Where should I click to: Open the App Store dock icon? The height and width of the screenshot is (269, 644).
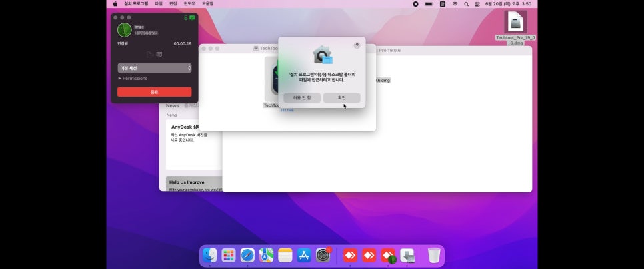coord(304,255)
